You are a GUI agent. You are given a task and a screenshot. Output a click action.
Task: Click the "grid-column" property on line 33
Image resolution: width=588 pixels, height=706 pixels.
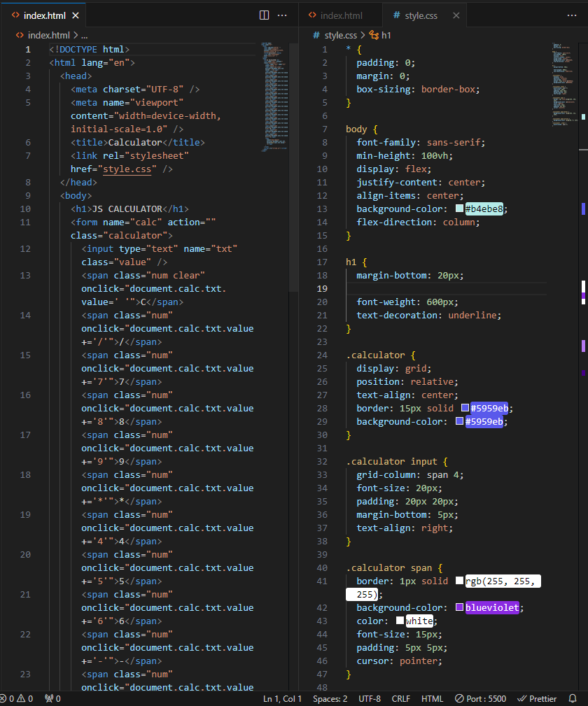coord(386,475)
